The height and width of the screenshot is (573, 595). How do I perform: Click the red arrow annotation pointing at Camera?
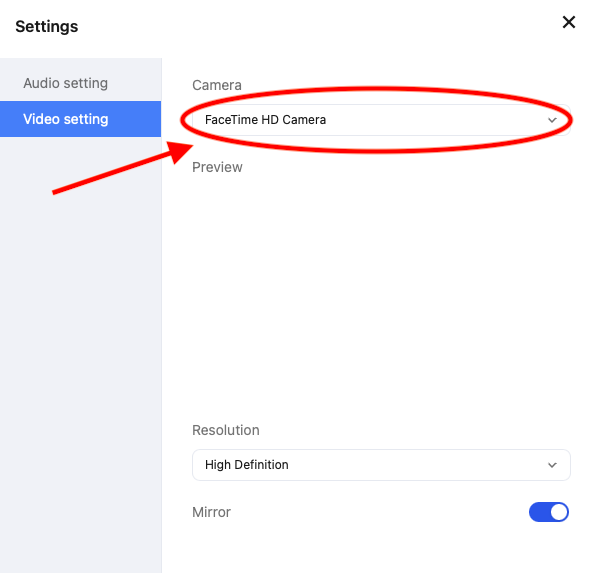(x=123, y=166)
